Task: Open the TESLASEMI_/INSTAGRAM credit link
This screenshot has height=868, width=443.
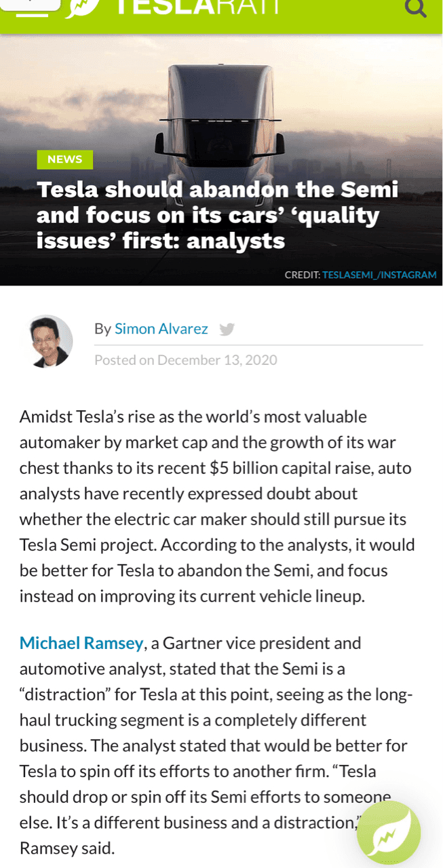Action: 379,275
